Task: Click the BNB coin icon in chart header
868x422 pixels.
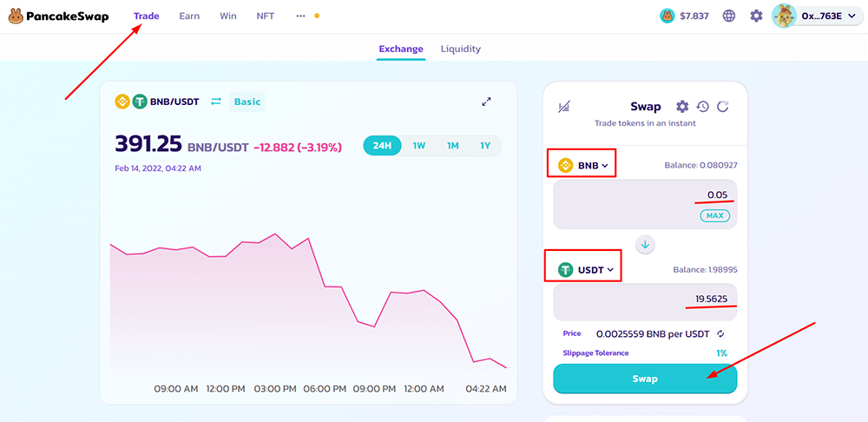Action: [122, 102]
